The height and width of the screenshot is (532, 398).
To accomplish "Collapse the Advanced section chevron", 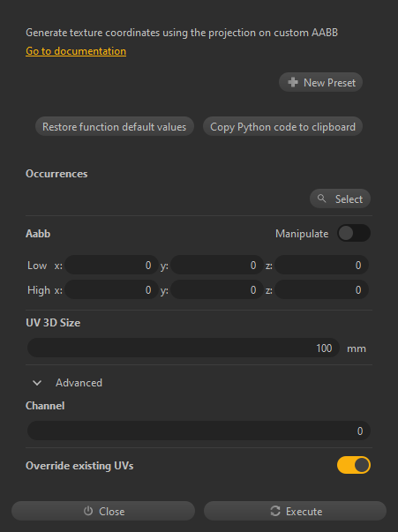I will coord(37,383).
